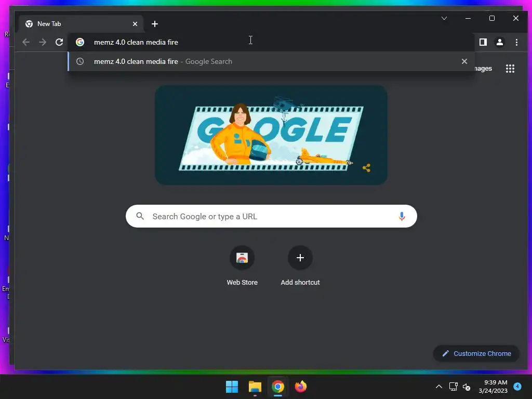Image resolution: width=532 pixels, height=399 pixels.
Task: Start voice search with microphone icon
Action: 402,216
